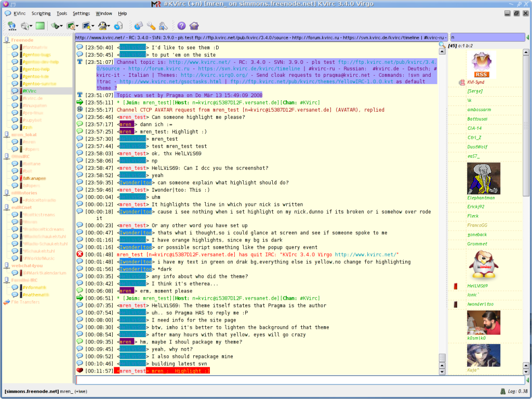Follow the http://www.kvirc.net/ link in channel topic message
The width and height of the screenshot is (532, 399).
(x=199, y=62)
